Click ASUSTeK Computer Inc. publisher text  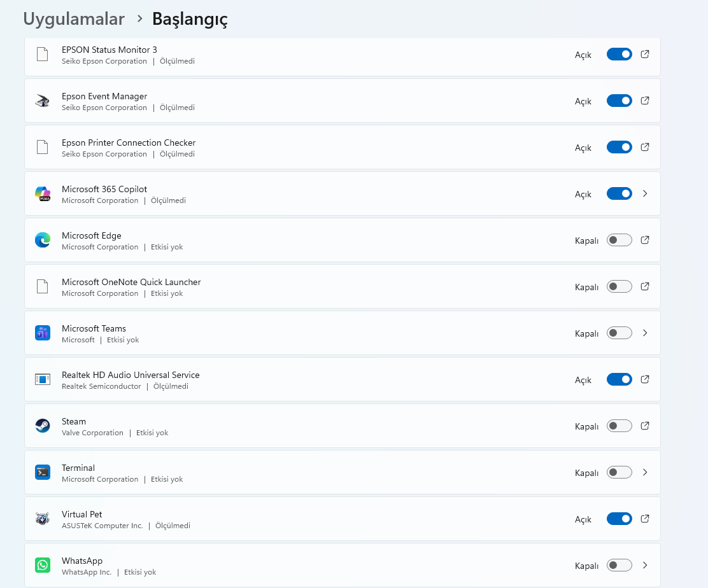pyautogui.click(x=103, y=526)
